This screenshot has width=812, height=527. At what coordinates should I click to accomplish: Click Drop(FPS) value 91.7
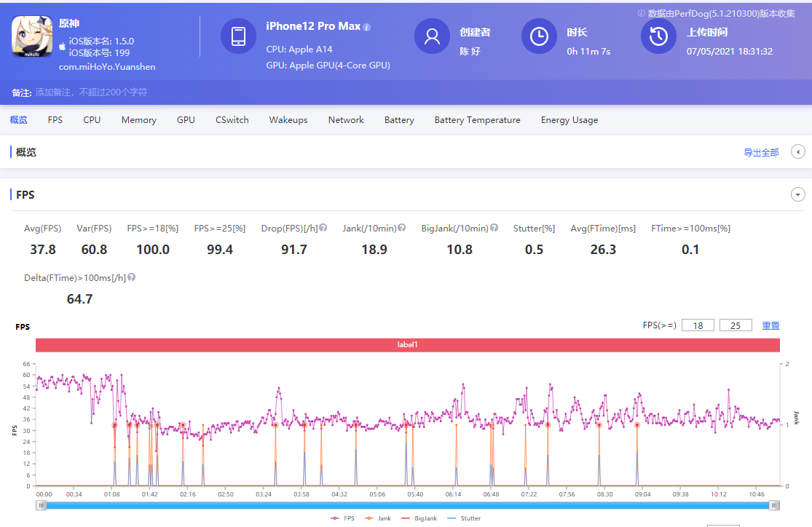tap(294, 250)
